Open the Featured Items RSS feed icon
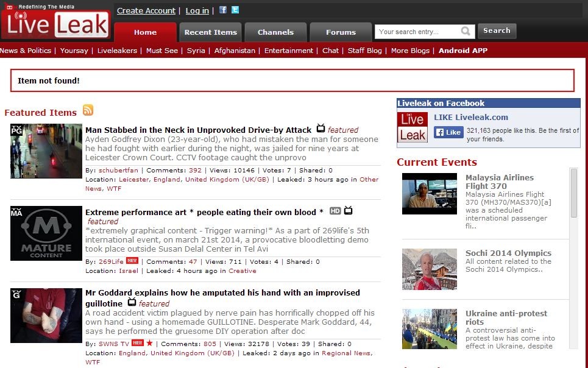This screenshot has height=368, width=588. coord(88,110)
